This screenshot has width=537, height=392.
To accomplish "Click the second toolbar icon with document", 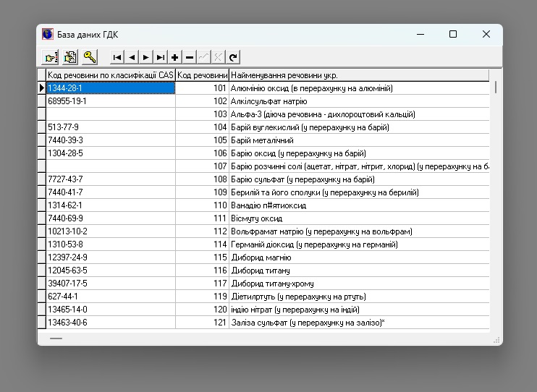I will (70, 57).
